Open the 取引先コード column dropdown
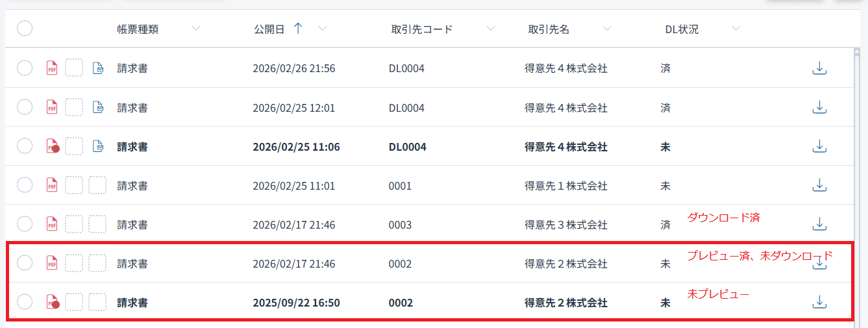868x328 pixels. pos(491,29)
